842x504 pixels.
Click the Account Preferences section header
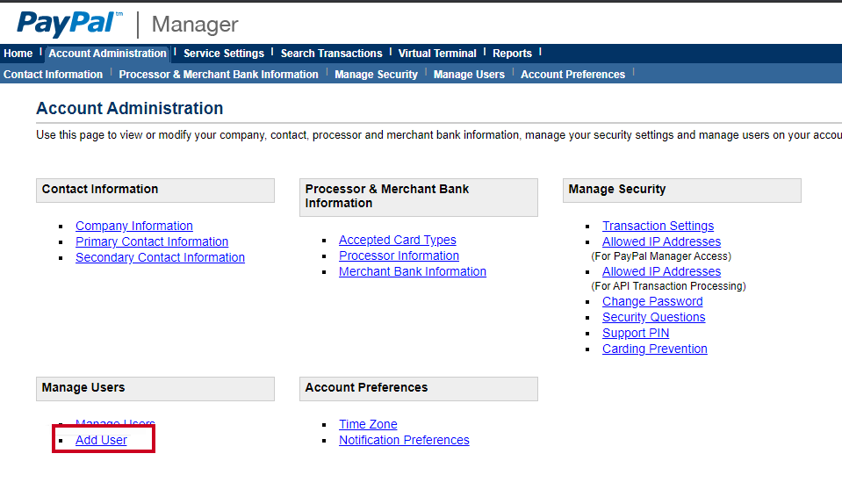(418, 389)
